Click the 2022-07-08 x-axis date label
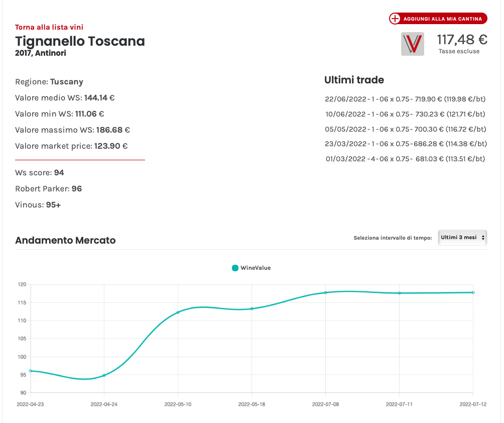This screenshot has height=423, width=504. point(325,404)
